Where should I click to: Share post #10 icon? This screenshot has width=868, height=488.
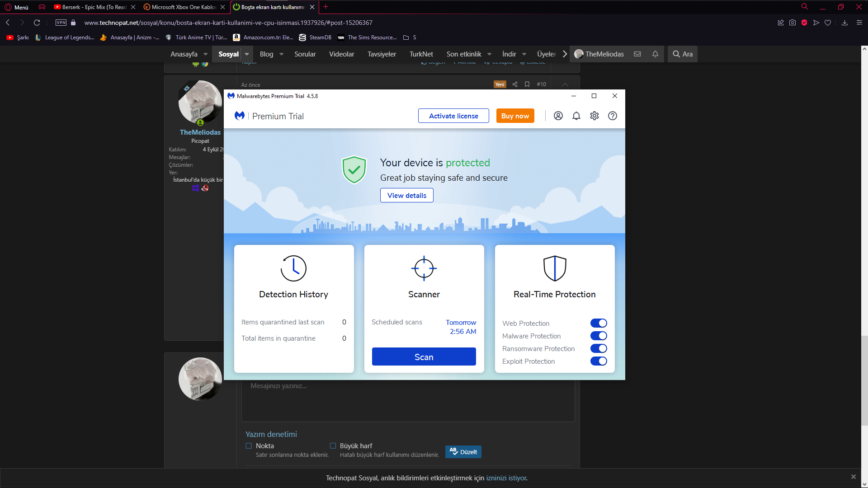coord(515,84)
